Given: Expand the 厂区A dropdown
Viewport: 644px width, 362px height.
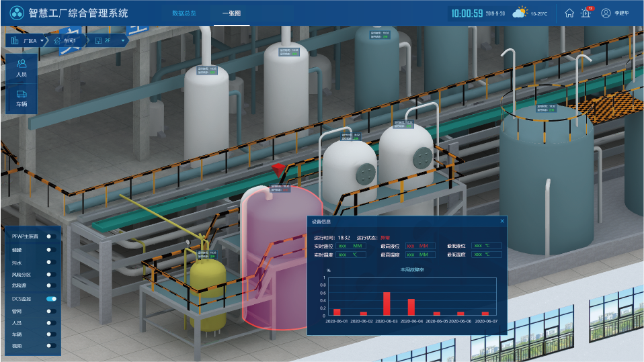Looking at the screenshot, I should pyautogui.click(x=42, y=41).
